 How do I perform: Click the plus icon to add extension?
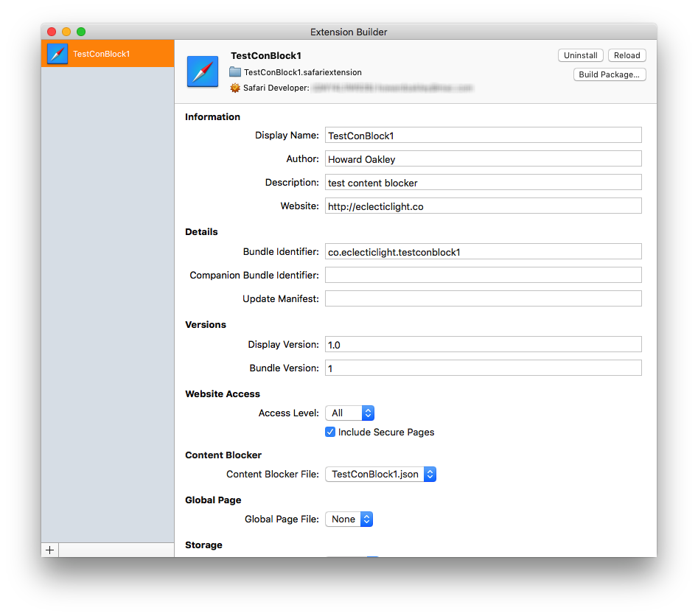[x=50, y=550]
